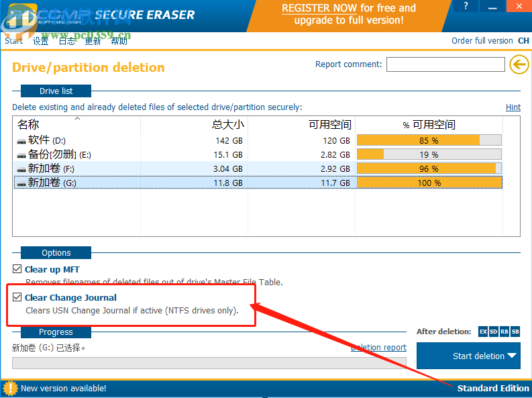532x398 pixels.
Task: Click status text 新加卷 (G:) 已选择
Action: click(48, 348)
